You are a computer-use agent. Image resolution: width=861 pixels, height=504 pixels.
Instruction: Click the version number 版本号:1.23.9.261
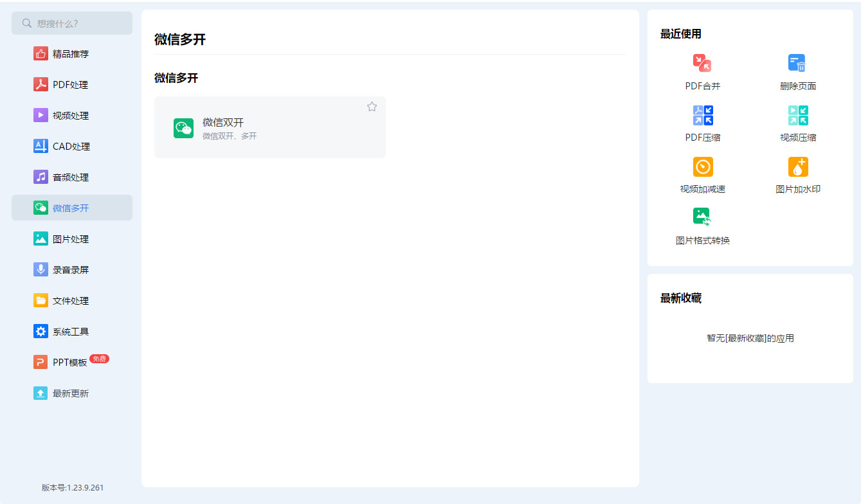click(73, 488)
